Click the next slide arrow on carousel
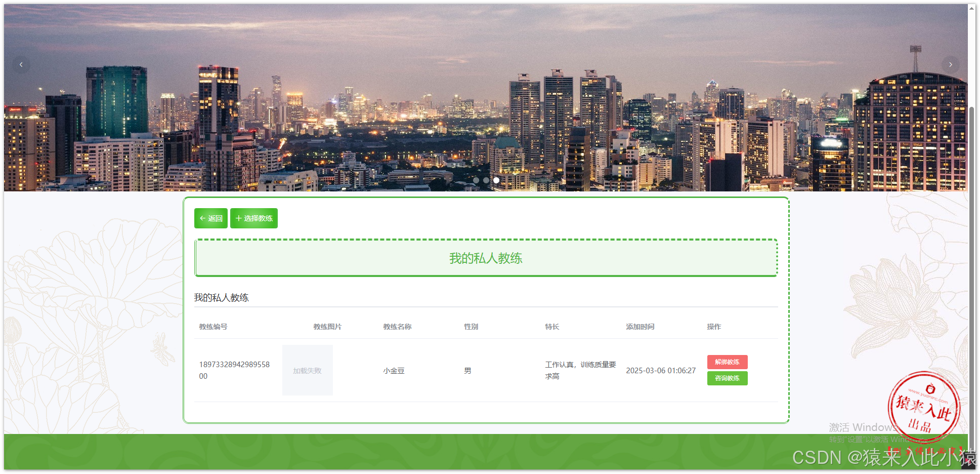Viewport: 980px width, 474px height. pyautogui.click(x=950, y=64)
